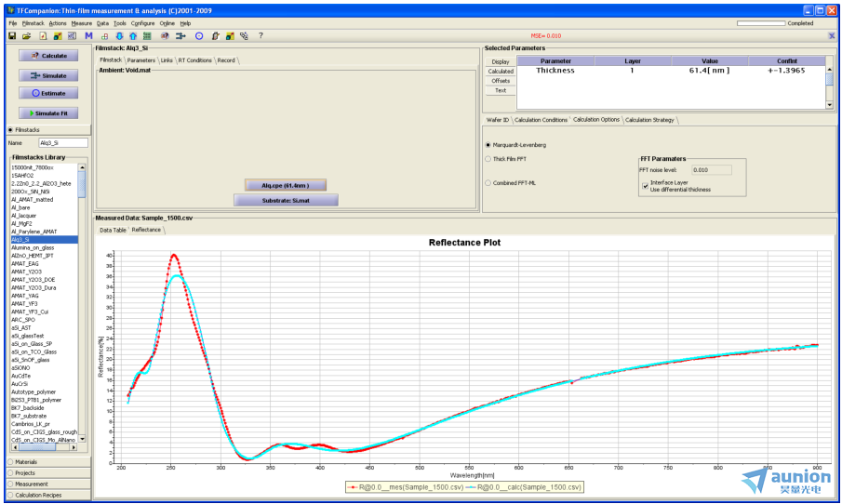Click the blue up arrow toolbar icon

point(133,36)
